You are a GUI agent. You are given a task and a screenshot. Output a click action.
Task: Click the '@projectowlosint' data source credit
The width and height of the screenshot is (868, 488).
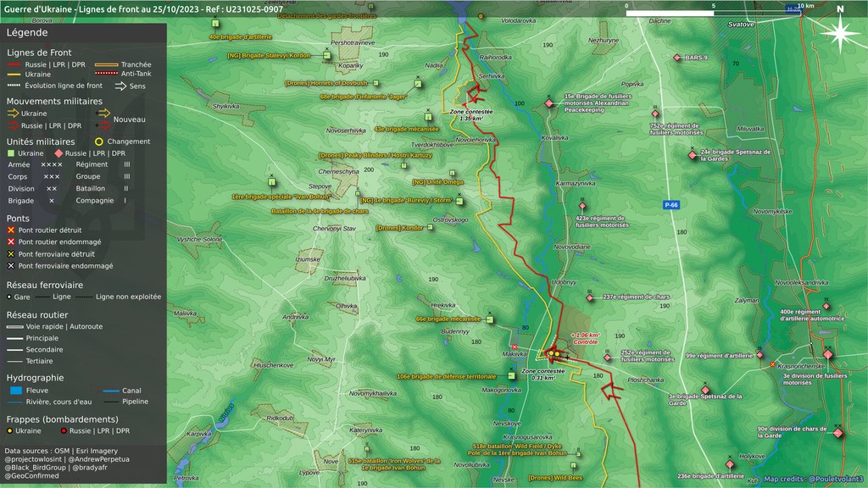point(33,459)
